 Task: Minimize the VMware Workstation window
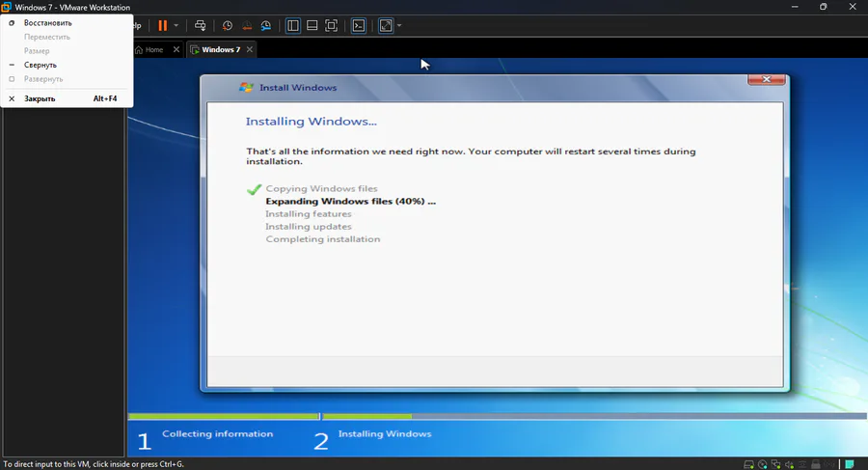[795, 7]
